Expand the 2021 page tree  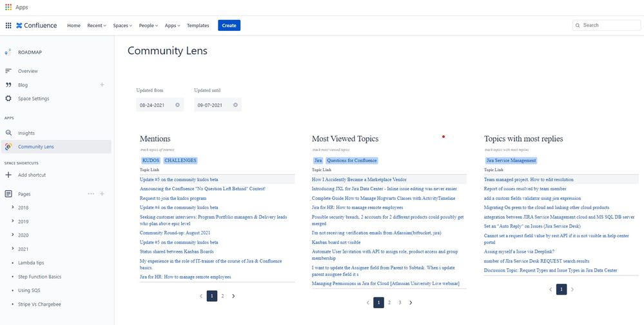(x=13, y=249)
